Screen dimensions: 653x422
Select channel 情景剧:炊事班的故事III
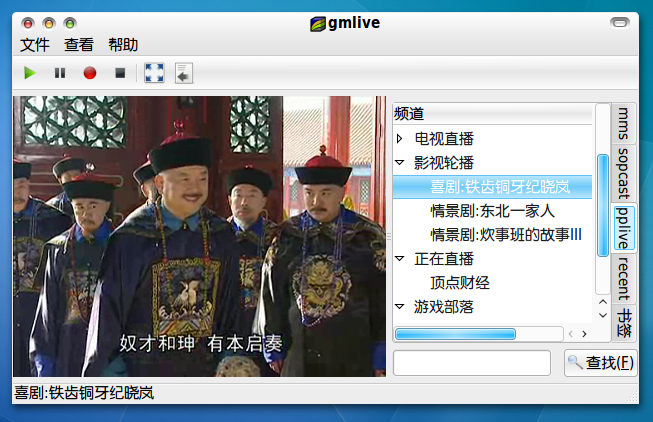click(x=492, y=235)
